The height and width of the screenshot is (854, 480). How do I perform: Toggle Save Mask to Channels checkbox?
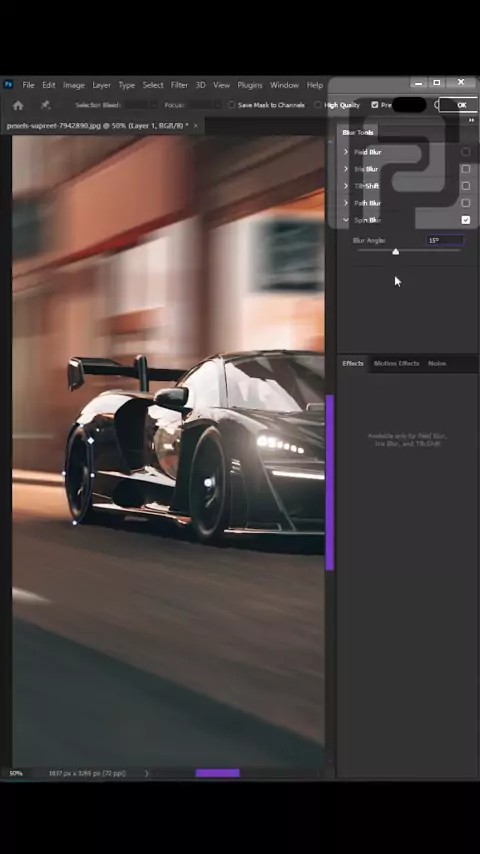(x=232, y=105)
